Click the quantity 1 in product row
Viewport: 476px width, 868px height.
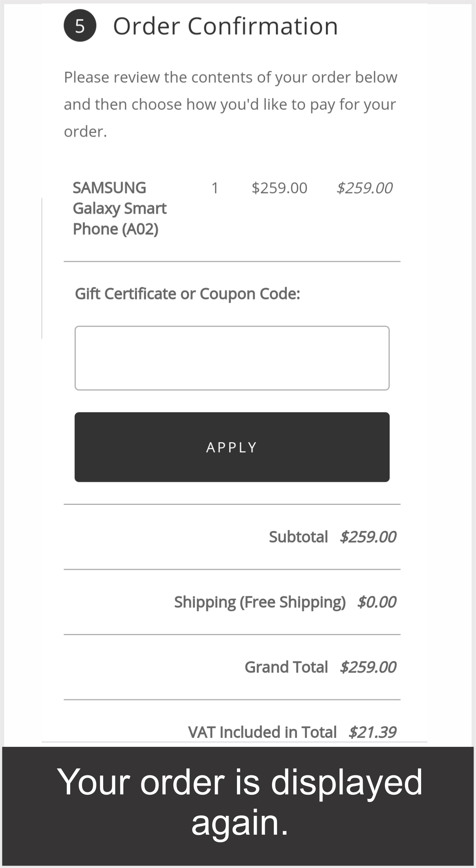[215, 188]
